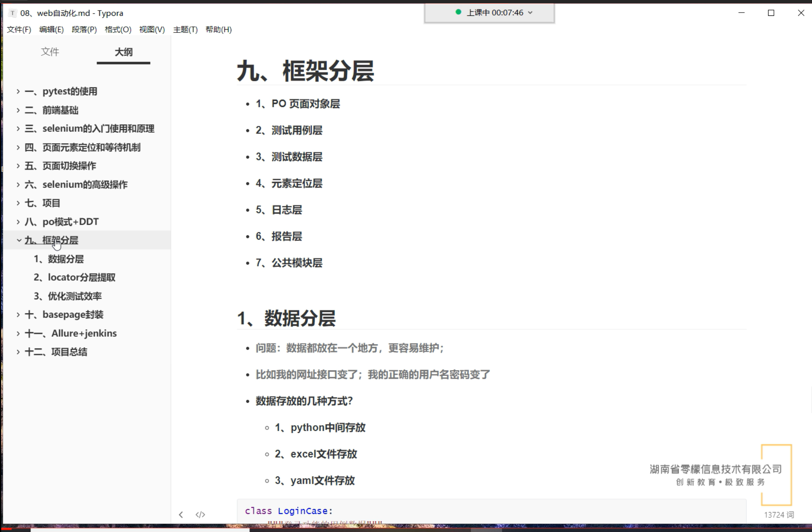The width and height of the screenshot is (812, 532).
Task: Jump to 2、locator分层提取 in outline
Action: pyautogui.click(x=75, y=277)
